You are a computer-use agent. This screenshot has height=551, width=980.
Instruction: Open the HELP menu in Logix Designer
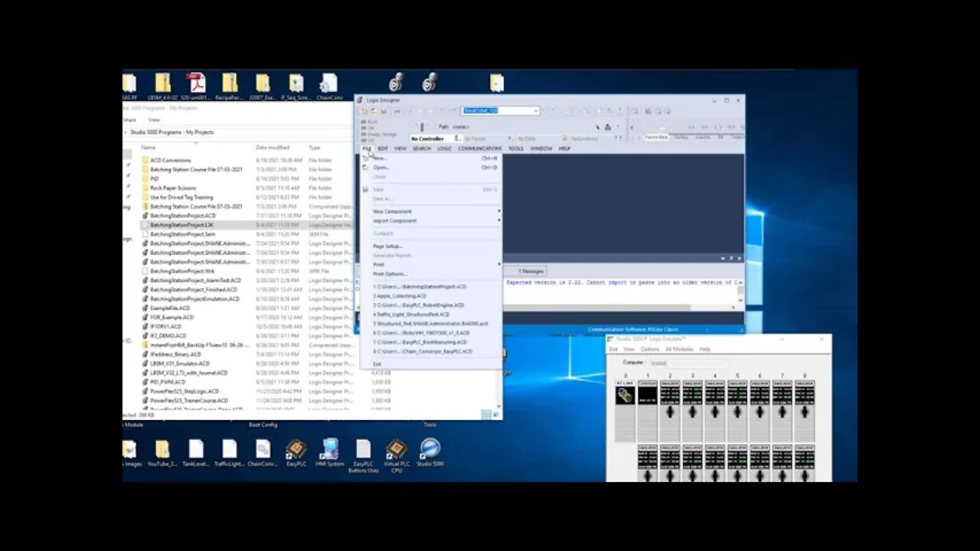pyautogui.click(x=564, y=148)
